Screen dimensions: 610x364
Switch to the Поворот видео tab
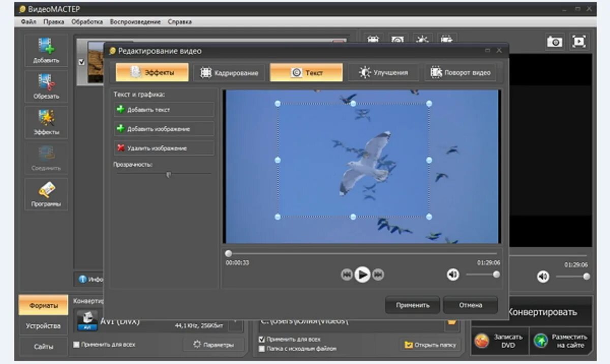461,73
